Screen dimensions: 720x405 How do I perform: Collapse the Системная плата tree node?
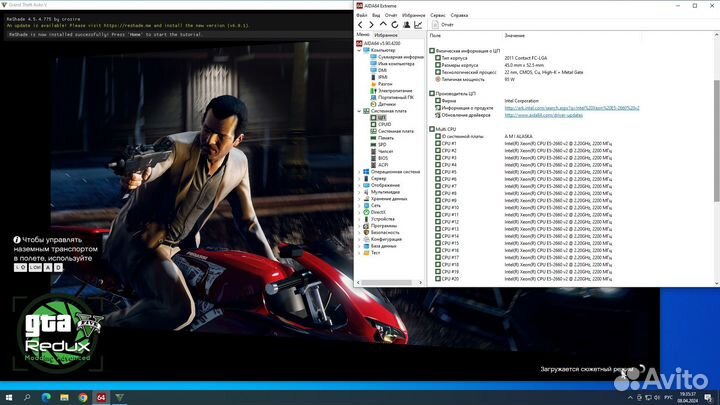tap(359, 111)
